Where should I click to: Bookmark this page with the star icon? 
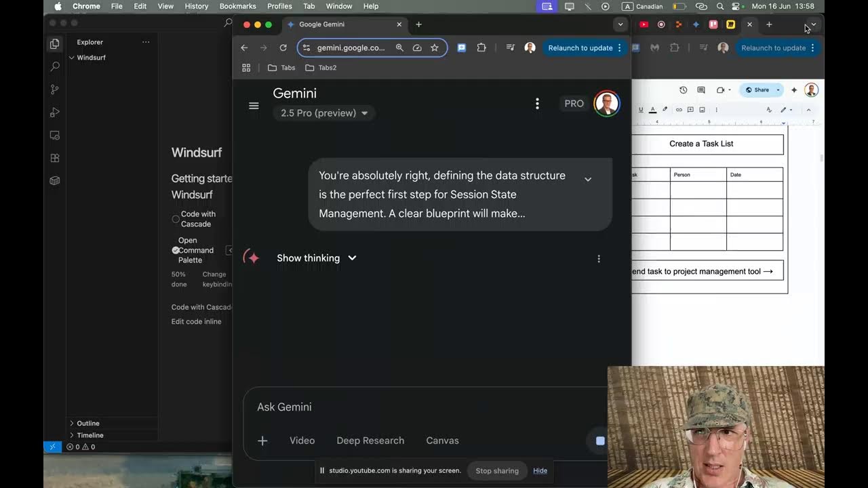coord(435,48)
